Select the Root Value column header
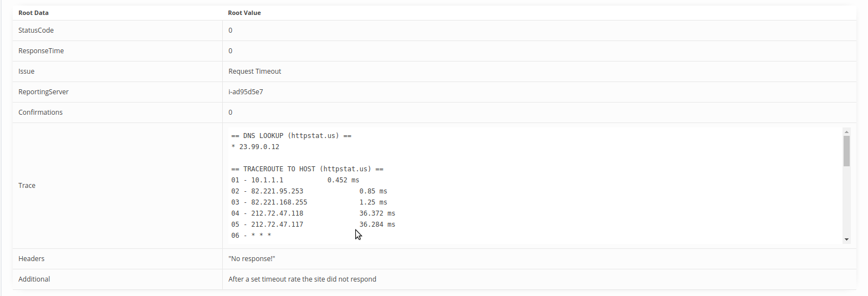 (x=244, y=13)
